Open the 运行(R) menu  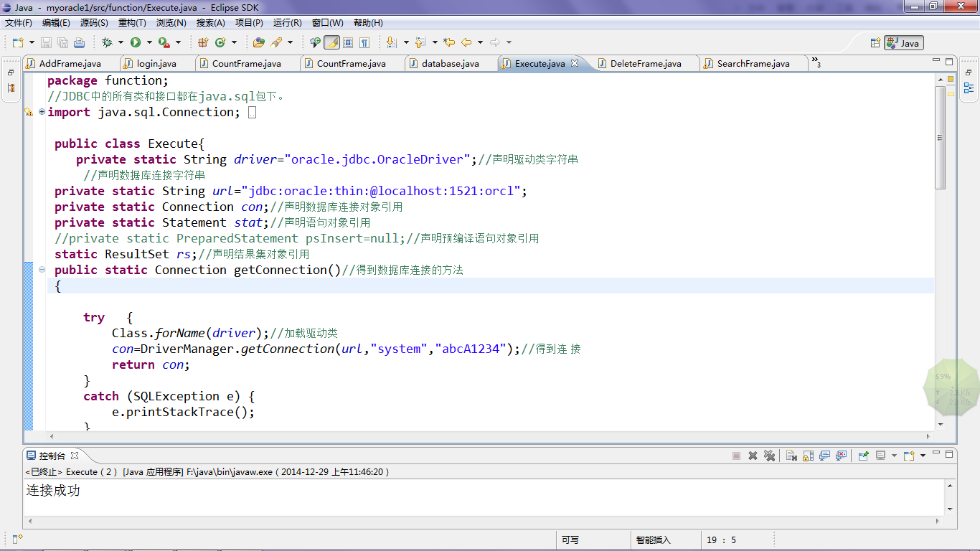(288, 23)
